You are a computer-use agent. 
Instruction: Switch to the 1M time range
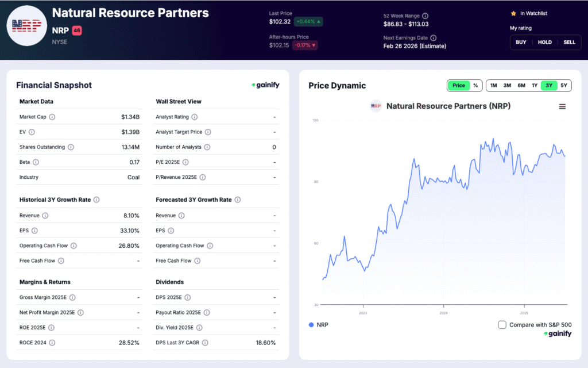point(493,85)
